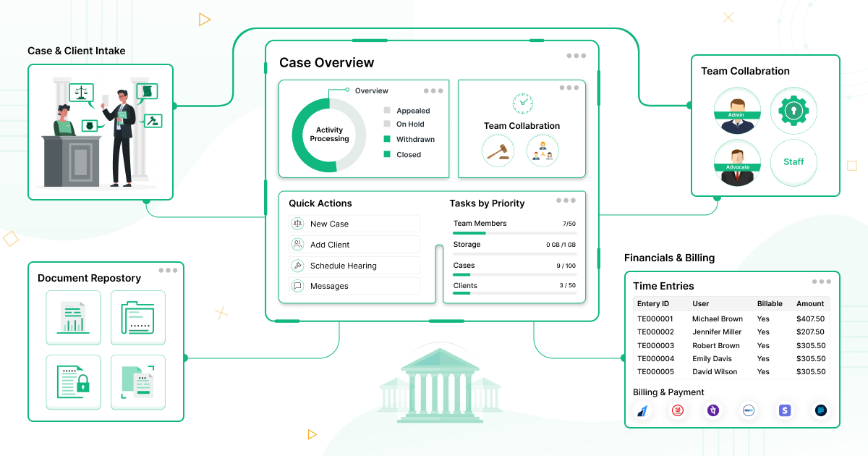Open Document Repostory three-dot menu

pos(168,271)
